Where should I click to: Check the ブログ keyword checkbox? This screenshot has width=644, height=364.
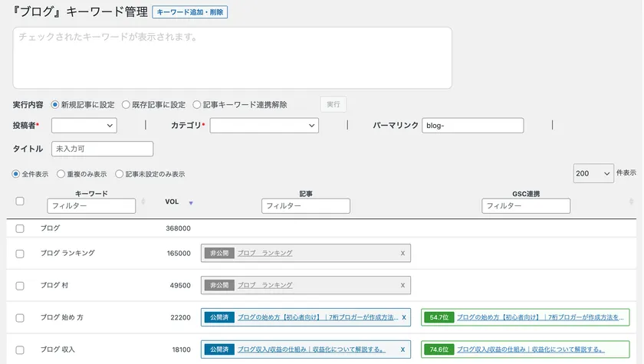click(x=20, y=228)
